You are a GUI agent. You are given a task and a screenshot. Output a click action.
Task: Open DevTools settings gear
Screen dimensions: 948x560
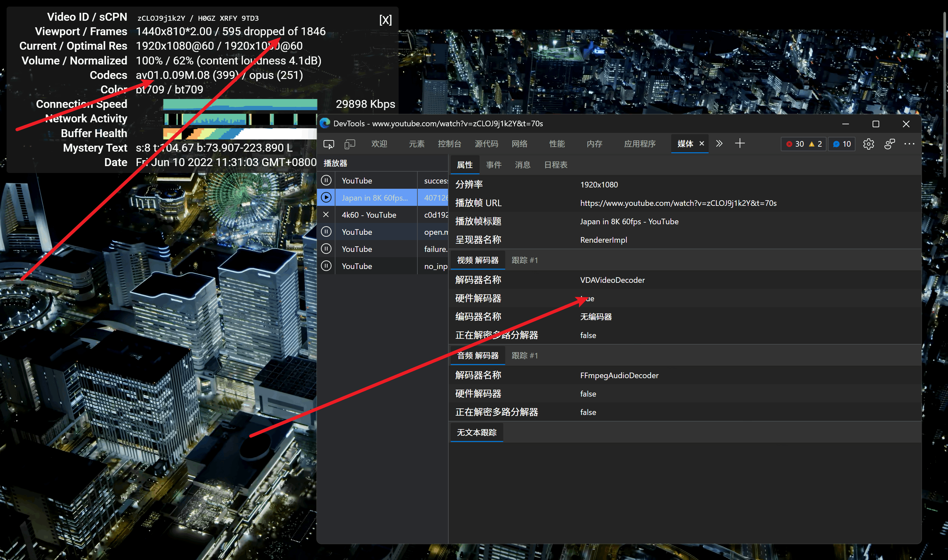(868, 144)
